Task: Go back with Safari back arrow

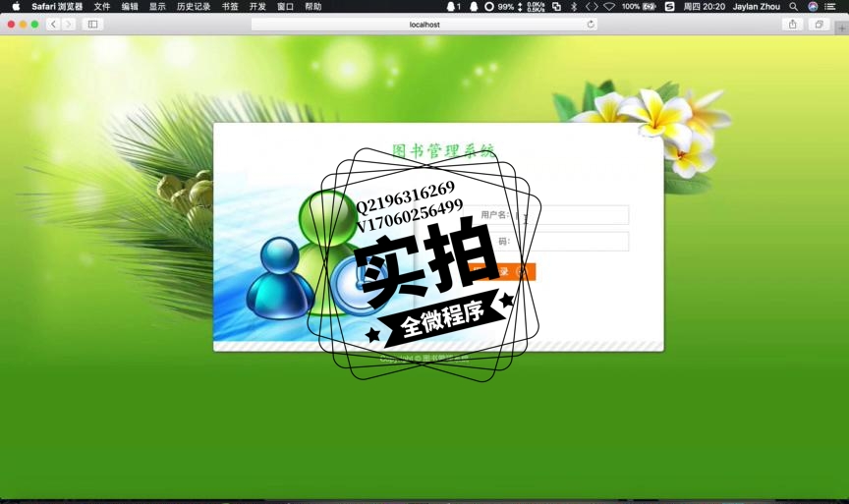Action: [53, 25]
